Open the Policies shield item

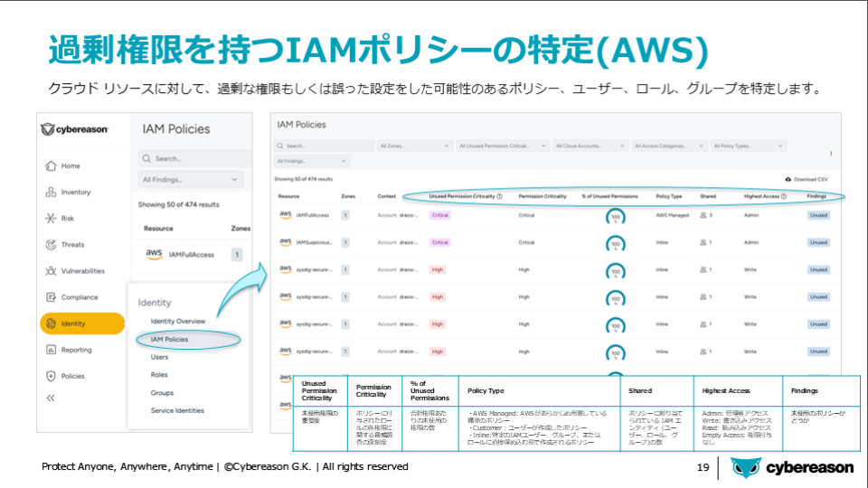(65, 376)
